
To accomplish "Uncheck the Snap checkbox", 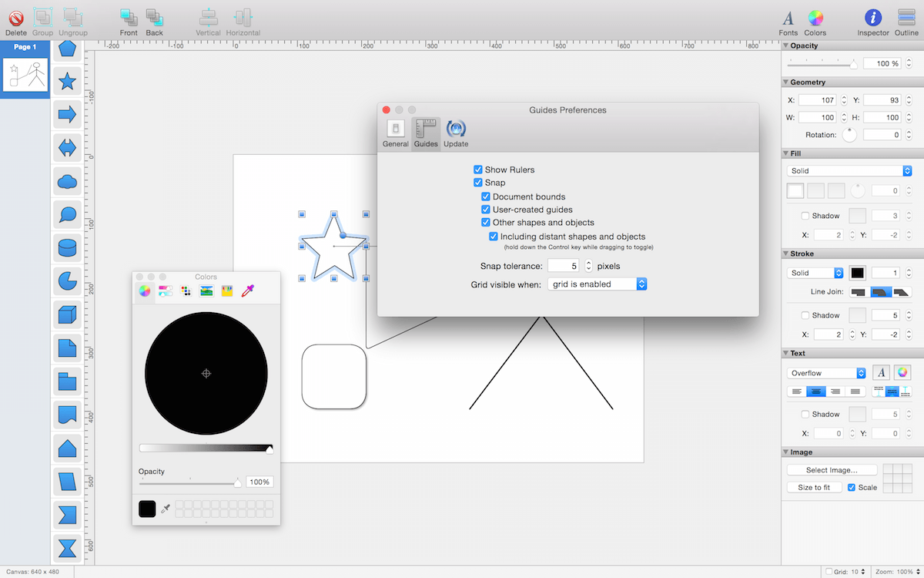I will 478,183.
